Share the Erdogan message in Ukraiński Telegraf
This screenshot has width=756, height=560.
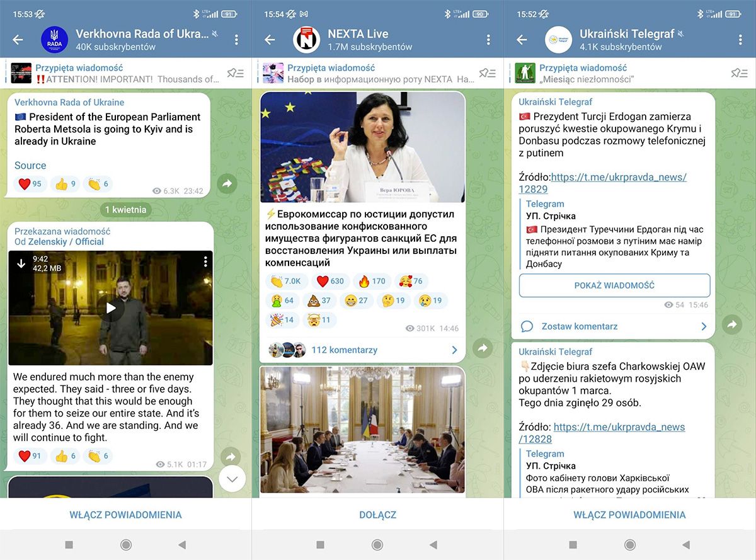point(731,324)
